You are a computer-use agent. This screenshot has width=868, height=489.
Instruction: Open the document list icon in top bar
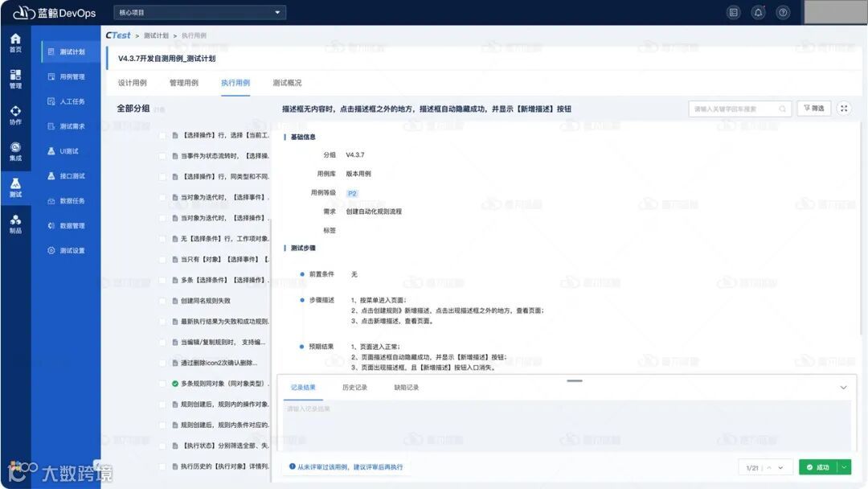(734, 12)
